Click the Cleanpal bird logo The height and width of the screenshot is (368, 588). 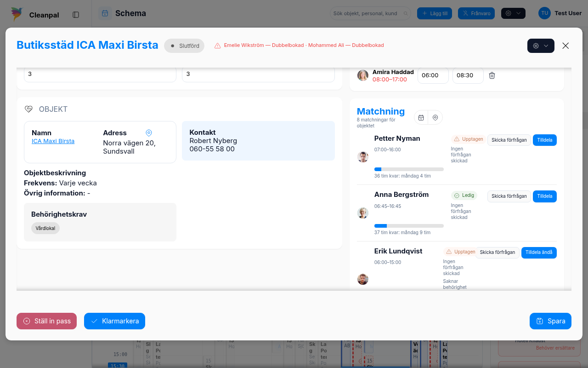pyautogui.click(x=17, y=14)
